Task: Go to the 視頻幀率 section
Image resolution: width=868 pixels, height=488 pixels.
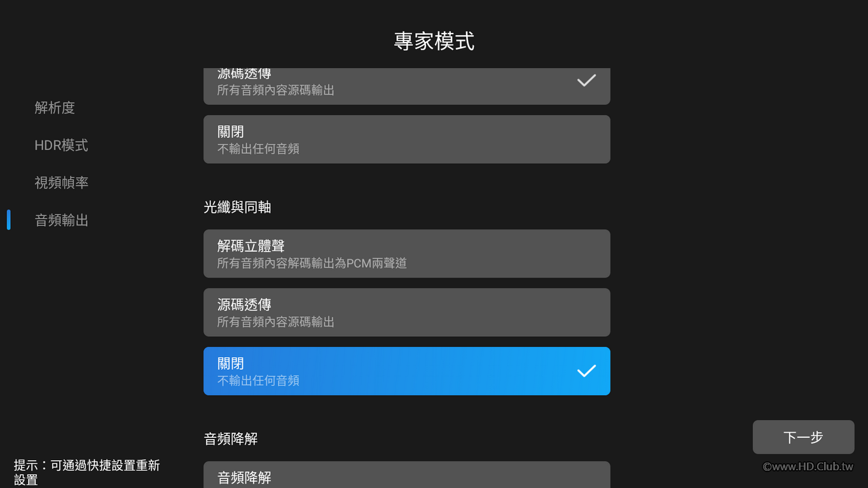Action: click(61, 183)
